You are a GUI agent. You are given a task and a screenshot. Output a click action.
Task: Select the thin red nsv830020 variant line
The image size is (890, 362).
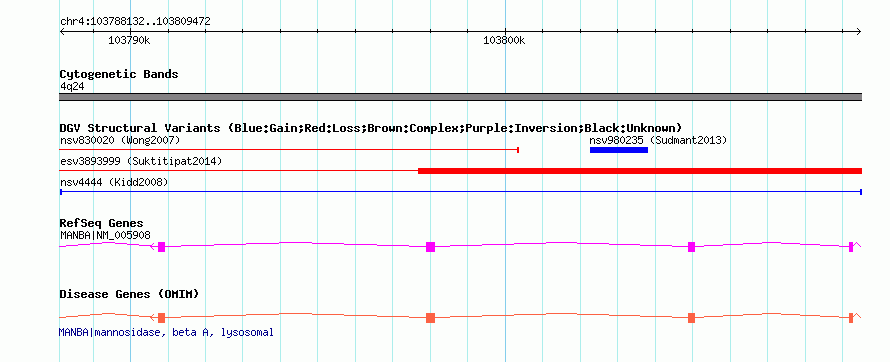289,150
